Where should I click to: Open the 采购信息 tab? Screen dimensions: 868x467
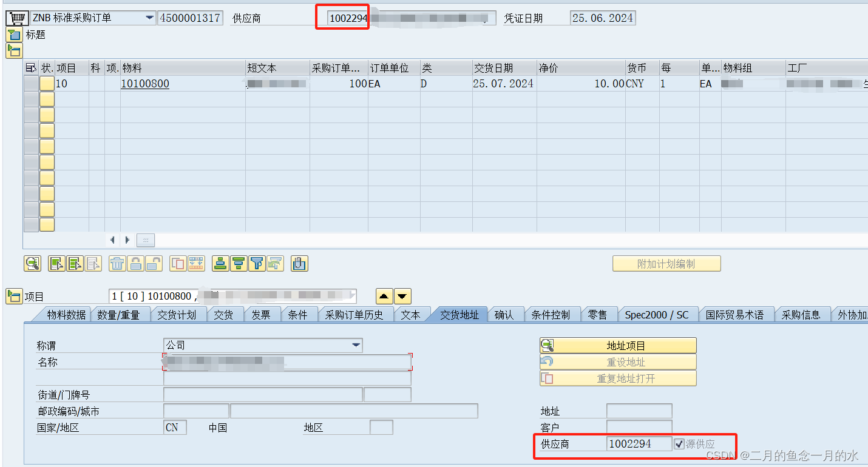(801, 315)
